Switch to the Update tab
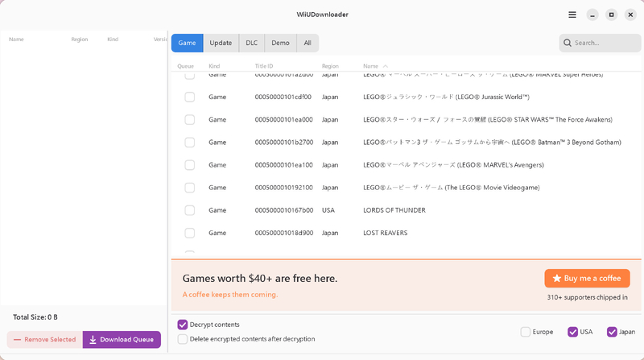Screen dimensions: 644x360 221,43
